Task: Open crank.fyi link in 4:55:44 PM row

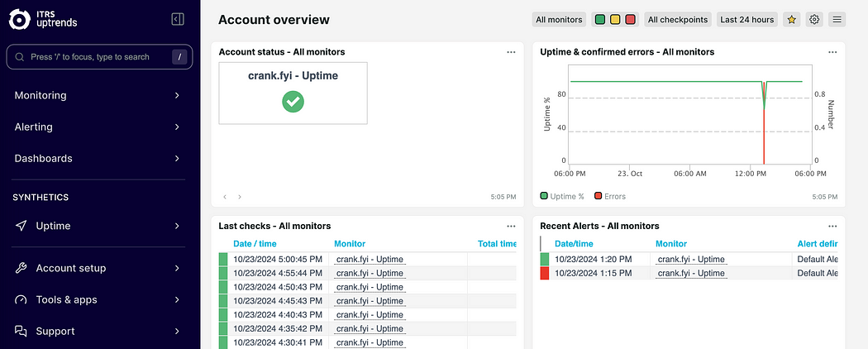Action: tap(370, 273)
